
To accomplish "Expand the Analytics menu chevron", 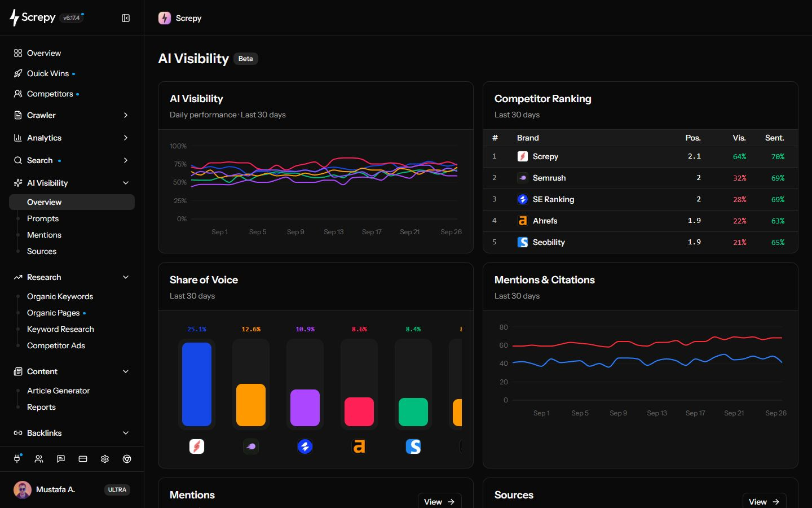I will click(x=126, y=138).
